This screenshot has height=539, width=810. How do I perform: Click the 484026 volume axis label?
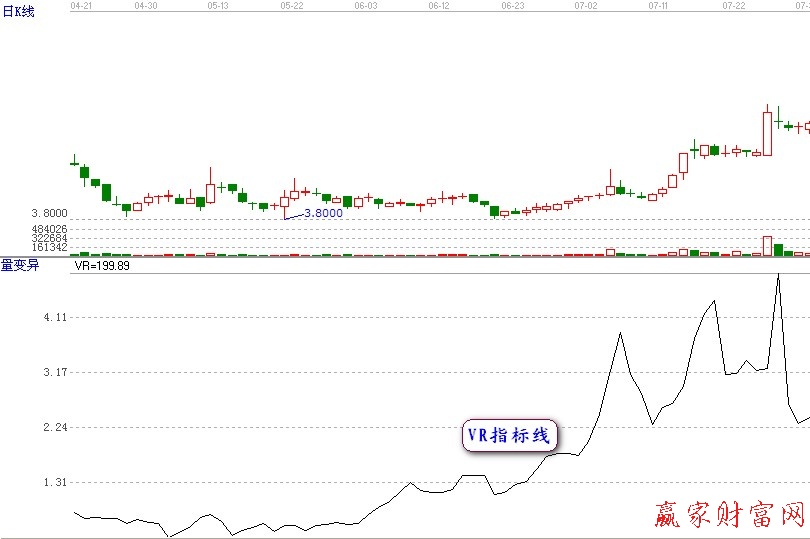49,229
